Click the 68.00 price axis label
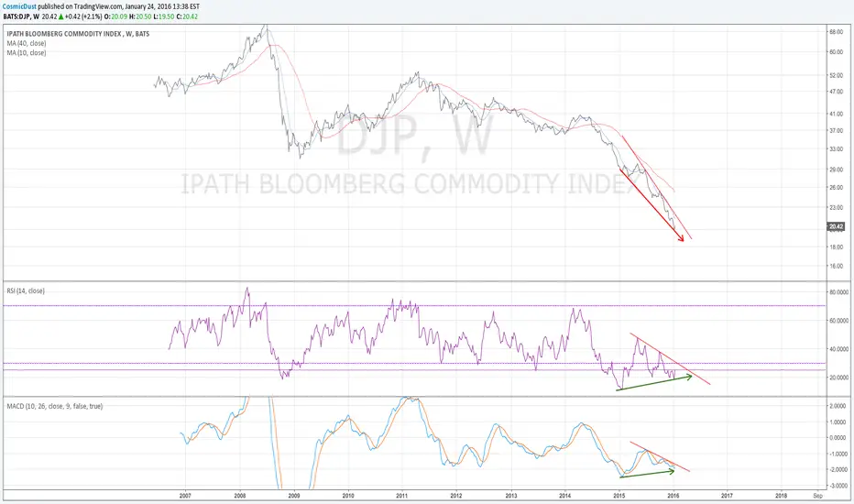 [836, 31]
